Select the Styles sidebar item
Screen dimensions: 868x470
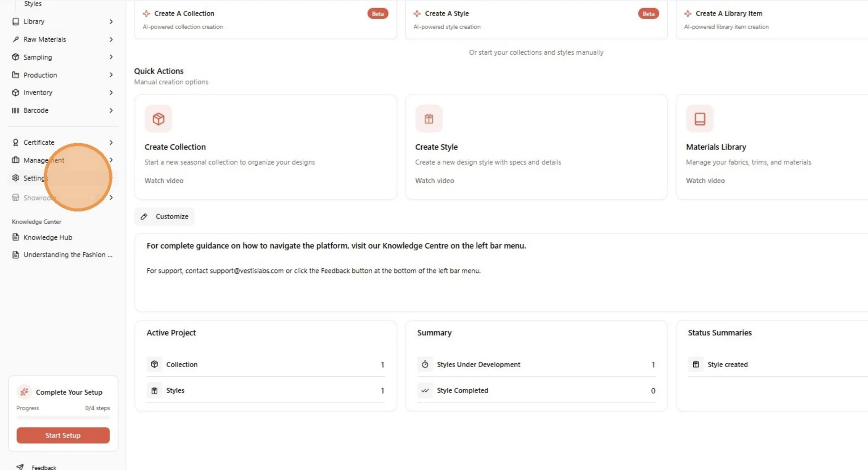33,4
